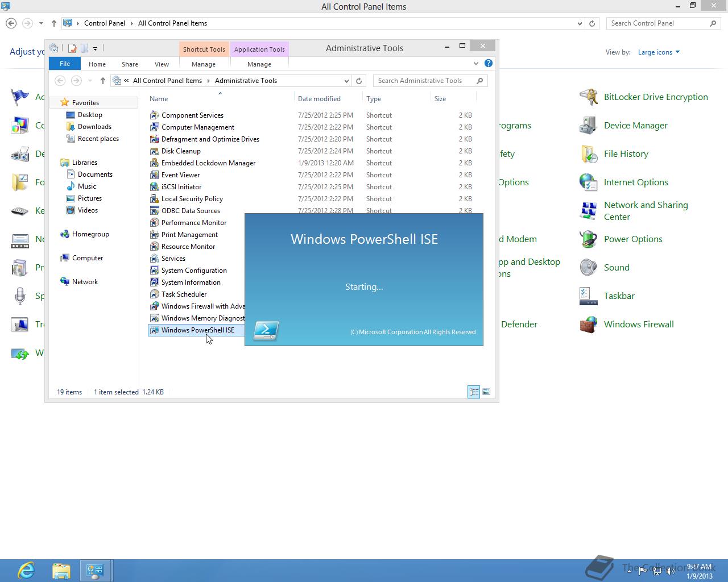728x582 pixels.
Task: Open the Quick Access Toolbar customize dropdown
Action: pyautogui.click(x=95, y=48)
